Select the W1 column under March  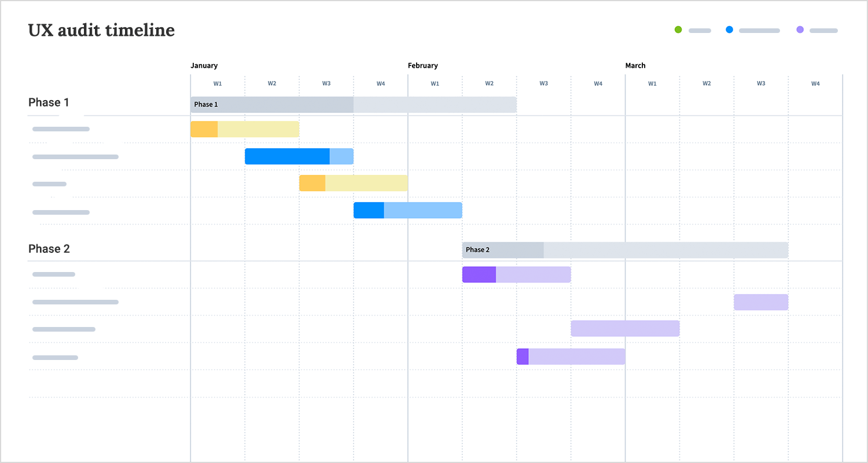click(652, 83)
